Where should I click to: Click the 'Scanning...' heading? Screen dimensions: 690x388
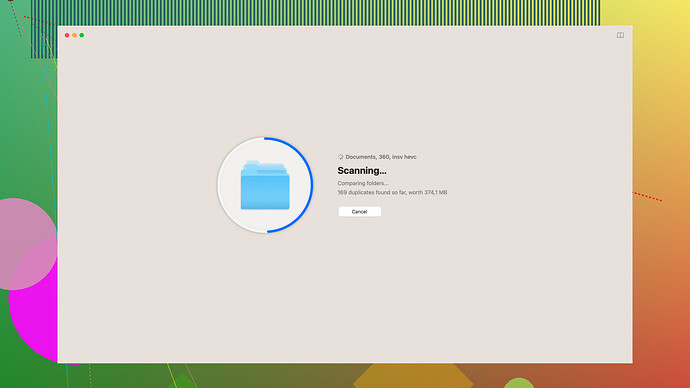click(362, 171)
